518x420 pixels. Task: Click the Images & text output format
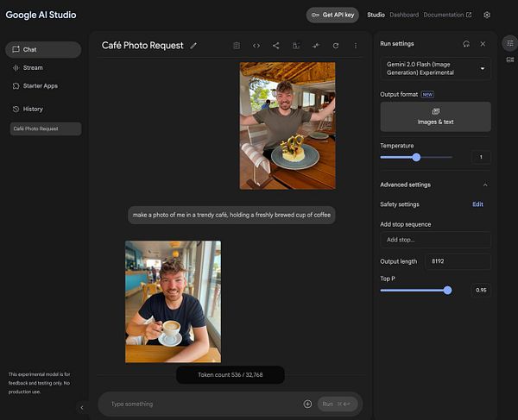point(435,116)
